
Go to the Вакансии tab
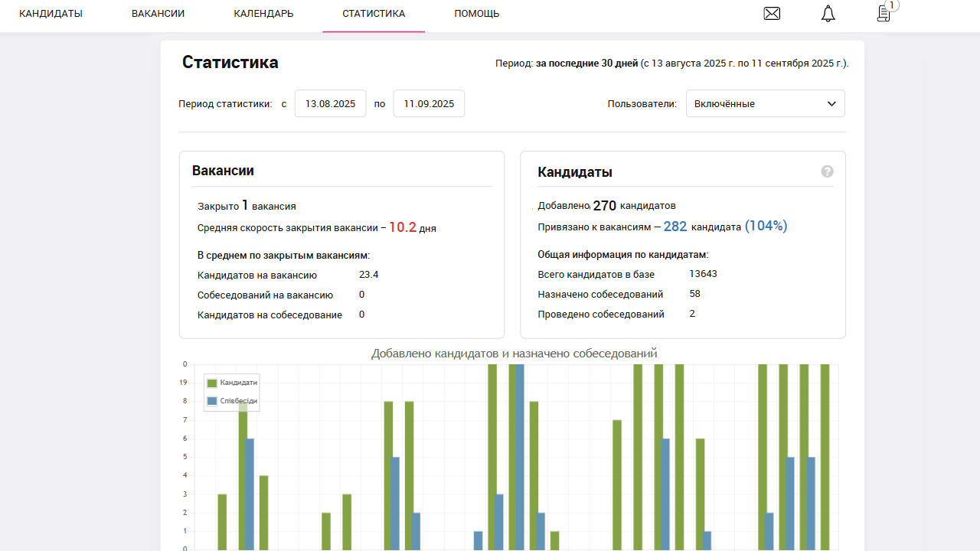(x=158, y=14)
